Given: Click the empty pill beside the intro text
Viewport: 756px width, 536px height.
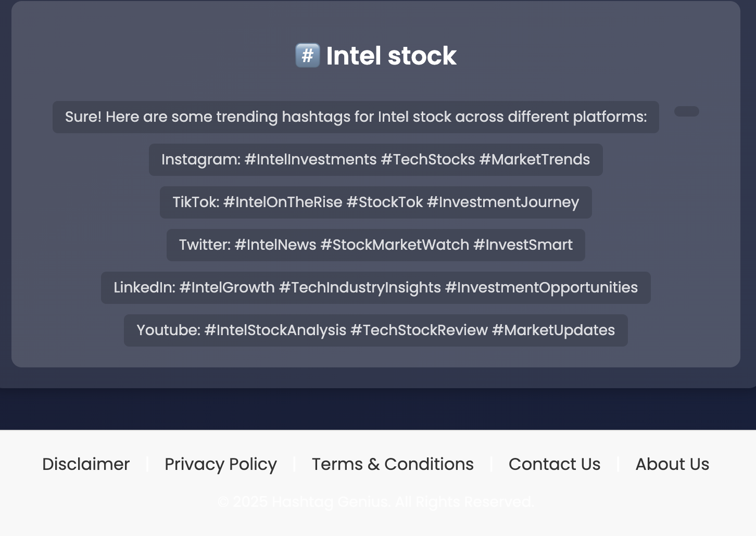Looking at the screenshot, I should (x=686, y=111).
